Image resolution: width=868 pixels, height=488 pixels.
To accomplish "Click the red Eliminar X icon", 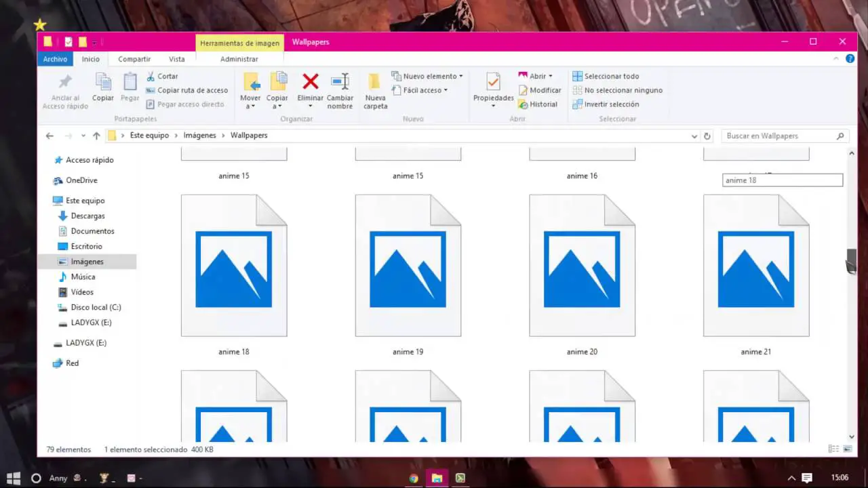I will [311, 82].
